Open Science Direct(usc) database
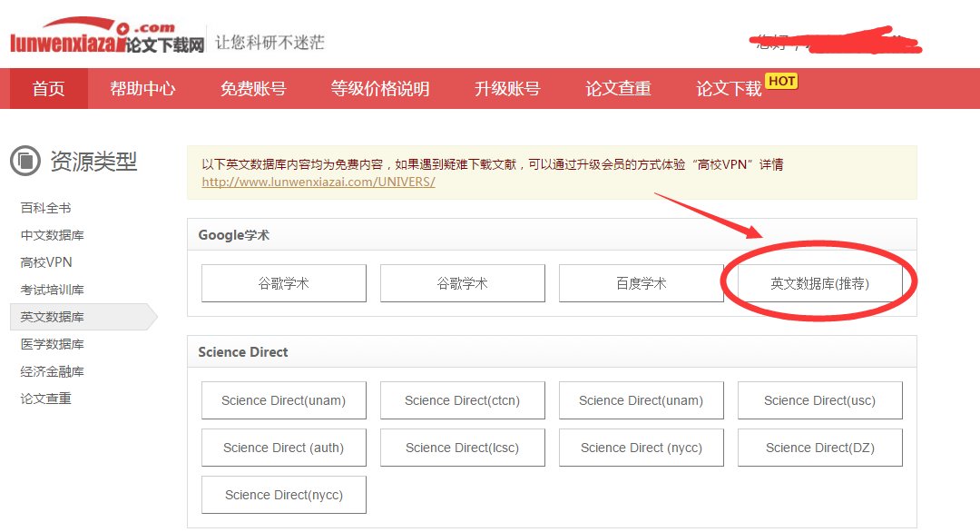 pos(820,400)
